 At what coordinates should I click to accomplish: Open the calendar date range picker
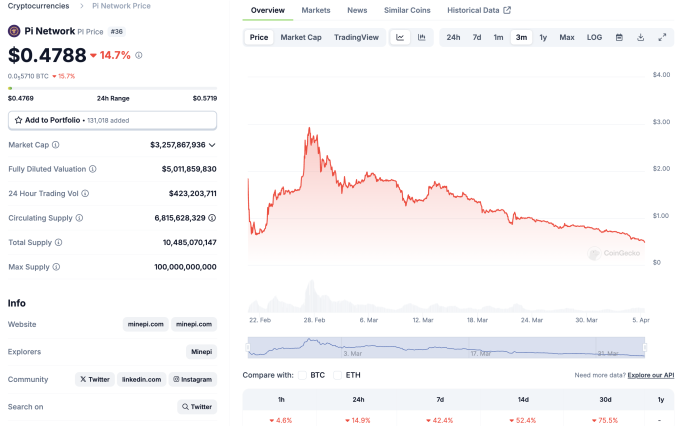[619, 37]
